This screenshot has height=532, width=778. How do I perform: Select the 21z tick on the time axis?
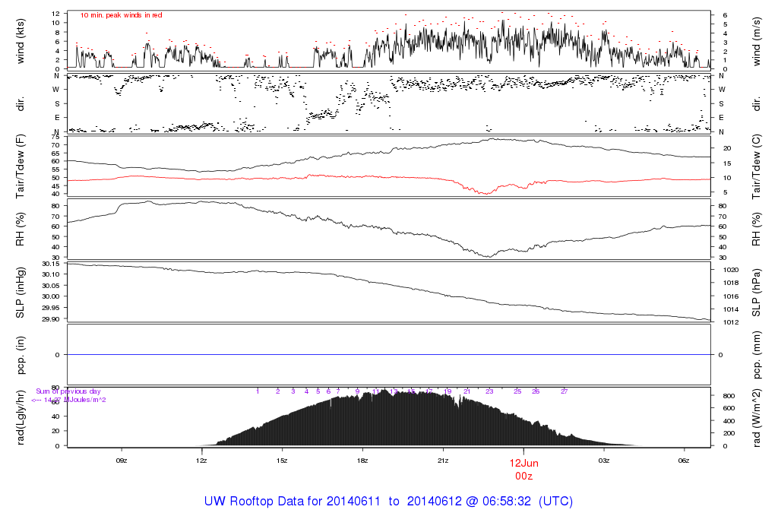[x=443, y=461]
